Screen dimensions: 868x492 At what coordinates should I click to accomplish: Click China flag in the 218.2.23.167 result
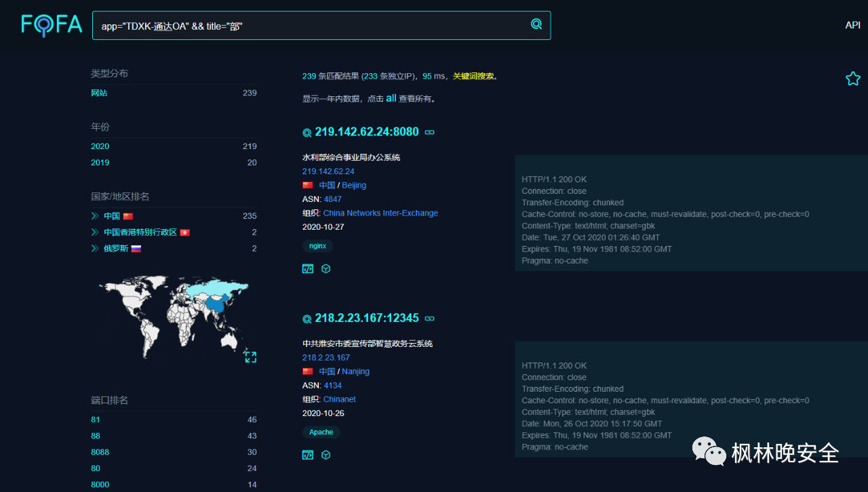pyautogui.click(x=308, y=371)
